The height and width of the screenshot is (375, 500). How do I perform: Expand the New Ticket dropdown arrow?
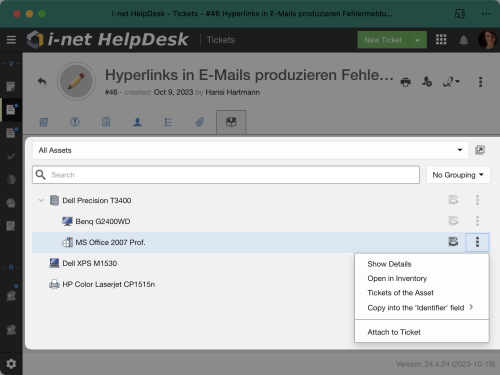(x=417, y=40)
